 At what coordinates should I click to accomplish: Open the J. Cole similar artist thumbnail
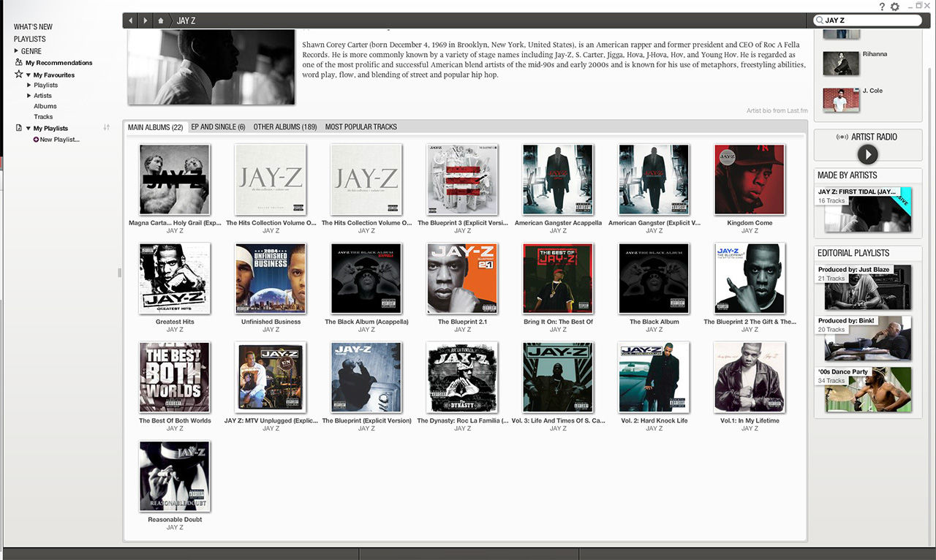[841, 100]
